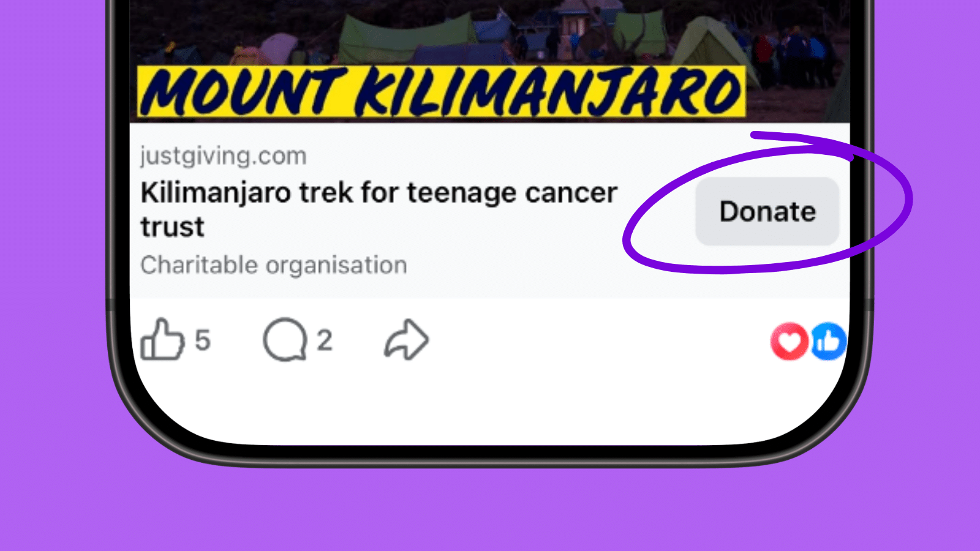The width and height of the screenshot is (980, 551).
Task: Click the purple background outside the phone
Action: 55,275
